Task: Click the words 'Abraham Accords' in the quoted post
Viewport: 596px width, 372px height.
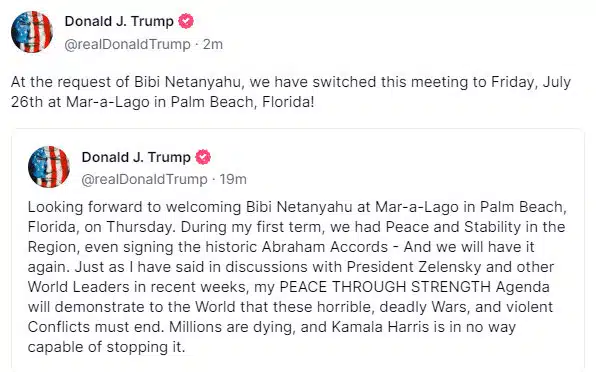Action: (325, 247)
